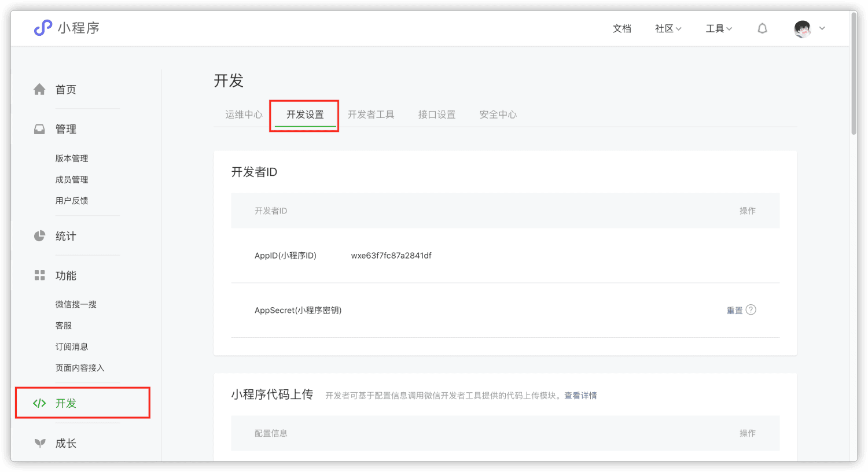868x472 pixels.
Task: Open 微信搜一搜 page
Action: click(76, 304)
